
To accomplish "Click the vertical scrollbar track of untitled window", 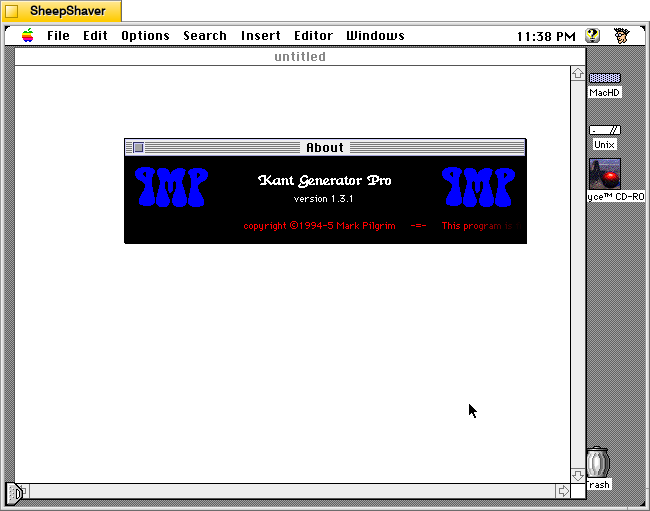I will coord(578,274).
